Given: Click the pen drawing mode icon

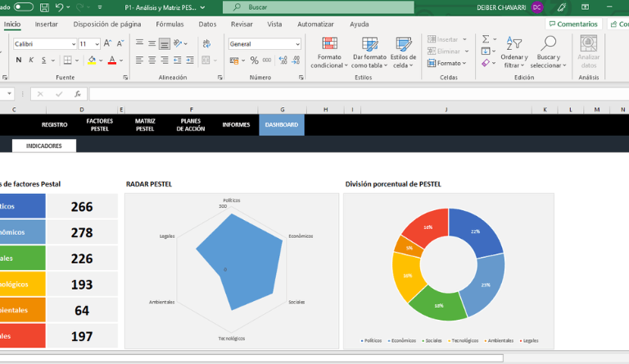Looking at the screenshot, I should 562,7.
